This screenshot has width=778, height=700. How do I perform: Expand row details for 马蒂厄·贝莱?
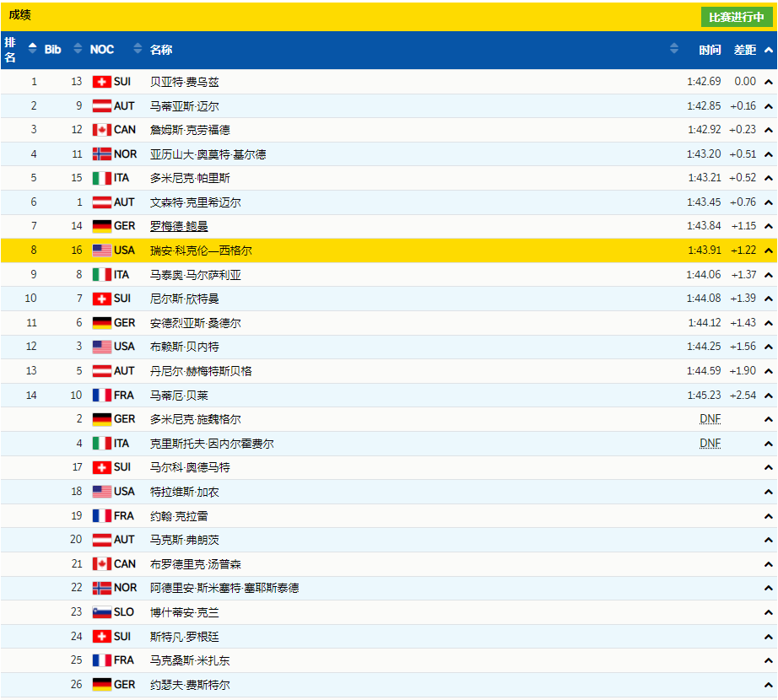click(x=768, y=395)
